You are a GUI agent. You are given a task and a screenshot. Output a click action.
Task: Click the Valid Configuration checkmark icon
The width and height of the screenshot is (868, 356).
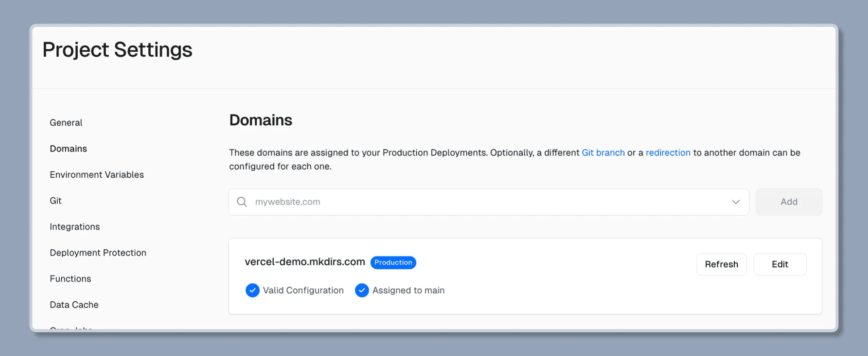(x=252, y=290)
